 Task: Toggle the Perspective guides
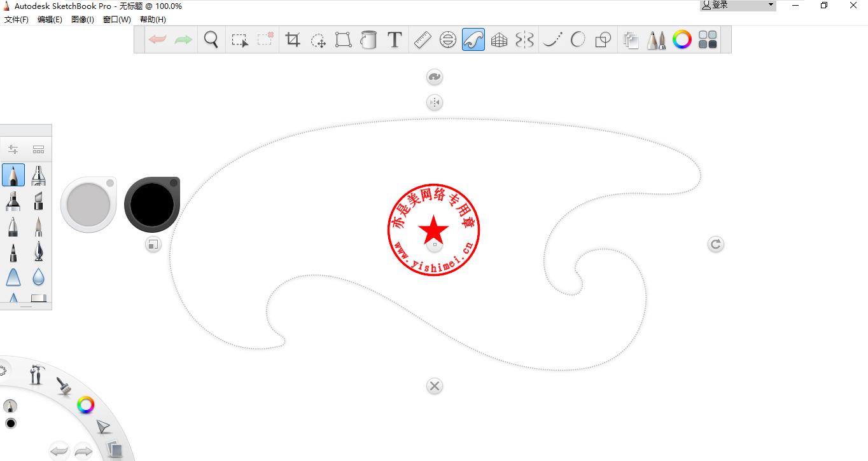[x=499, y=39]
